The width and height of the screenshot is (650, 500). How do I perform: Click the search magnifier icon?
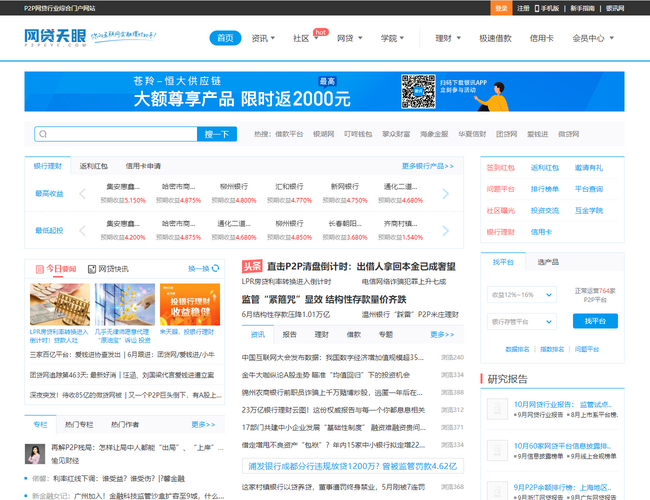click(43, 134)
